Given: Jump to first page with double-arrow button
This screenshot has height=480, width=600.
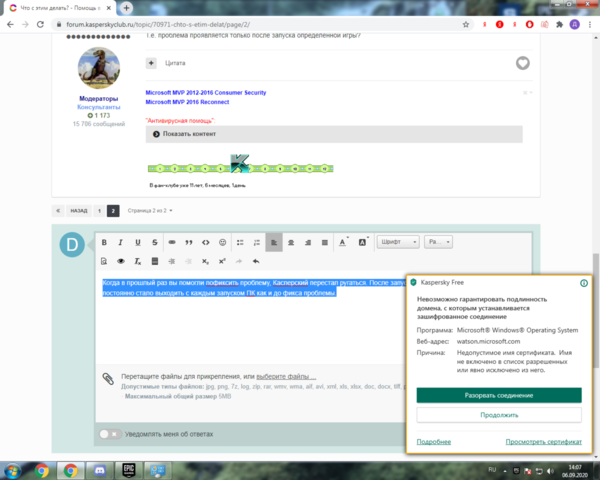Looking at the screenshot, I should [x=58, y=211].
